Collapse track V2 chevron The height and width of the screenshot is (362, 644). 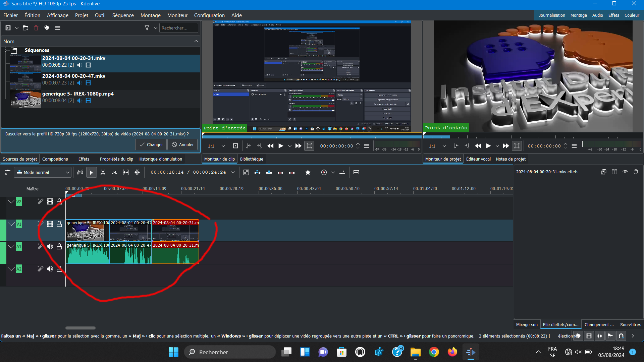point(11,201)
